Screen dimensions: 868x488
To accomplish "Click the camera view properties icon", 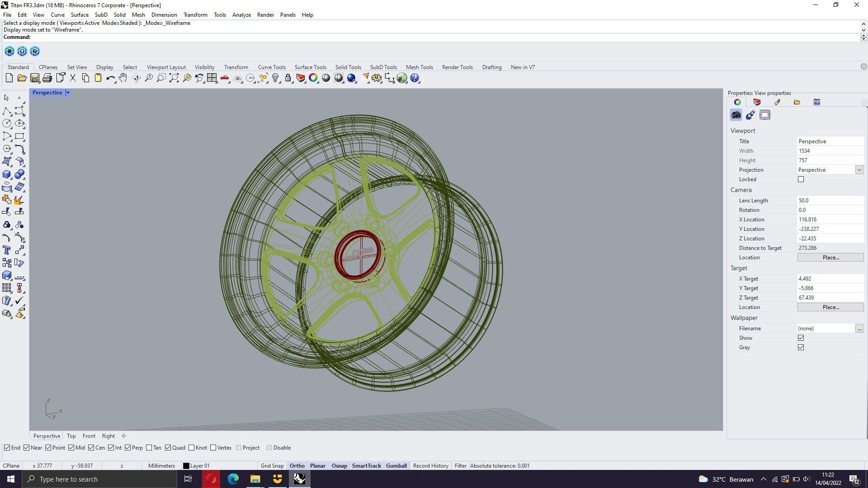I will pos(736,115).
